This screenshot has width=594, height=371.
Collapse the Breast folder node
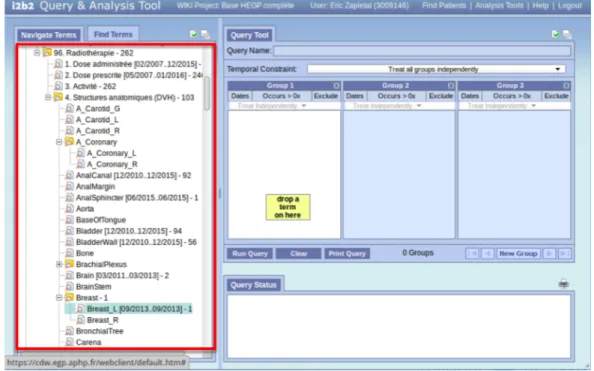[x=59, y=297]
